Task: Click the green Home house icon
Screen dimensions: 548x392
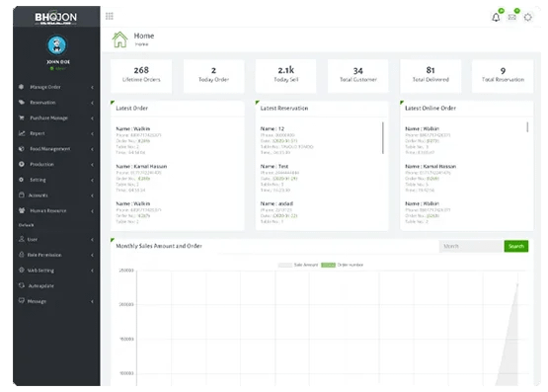Action: click(119, 39)
